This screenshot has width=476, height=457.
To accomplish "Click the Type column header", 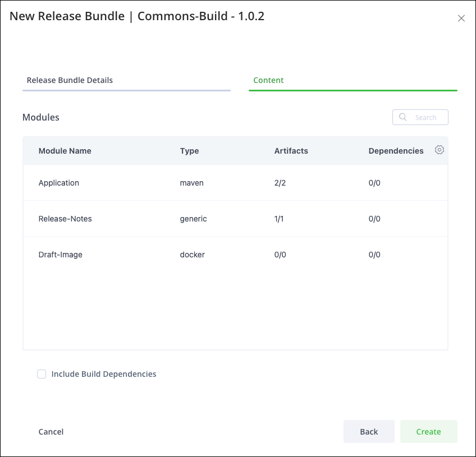I will [x=189, y=151].
